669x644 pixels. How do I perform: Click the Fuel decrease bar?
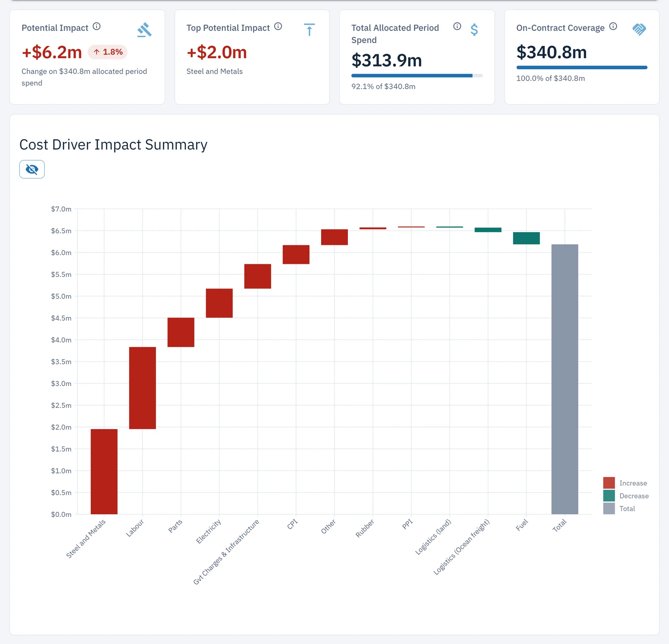tap(526, 238)
